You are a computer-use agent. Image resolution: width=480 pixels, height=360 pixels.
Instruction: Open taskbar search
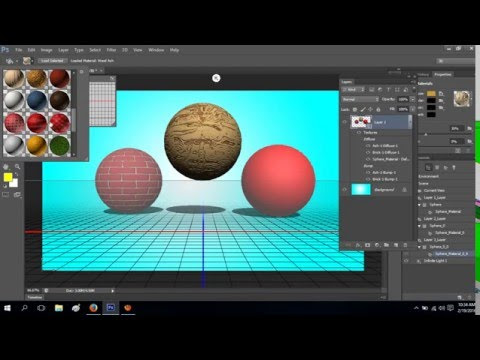click(x=24, y=308)
